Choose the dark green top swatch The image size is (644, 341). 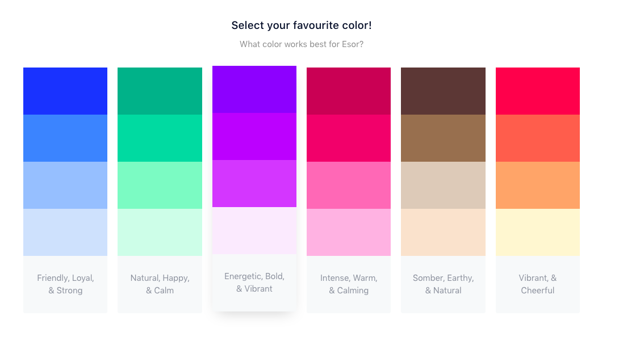tap(160, 91)
